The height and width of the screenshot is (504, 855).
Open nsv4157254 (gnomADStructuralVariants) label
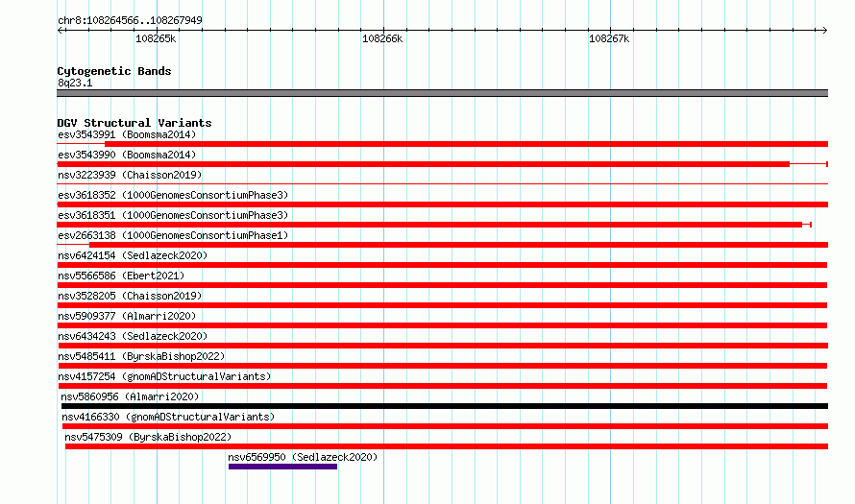coord(164,376)
